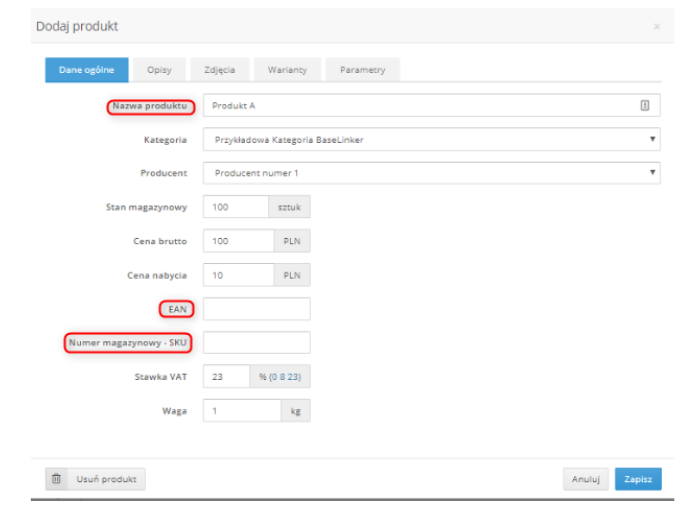
Task: Click the Nazwa produktu input field
Action: click(432, 106)
